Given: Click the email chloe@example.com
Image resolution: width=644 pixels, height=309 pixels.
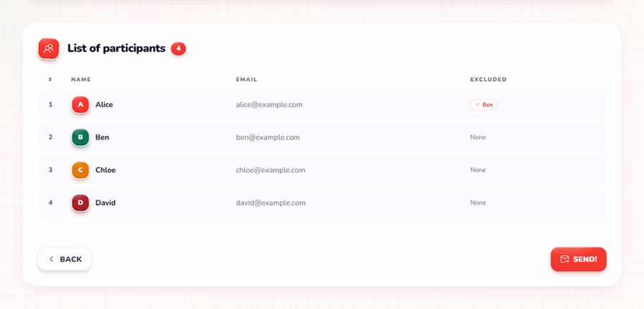Looking at the screenshot, I should (x=270, y=170).
